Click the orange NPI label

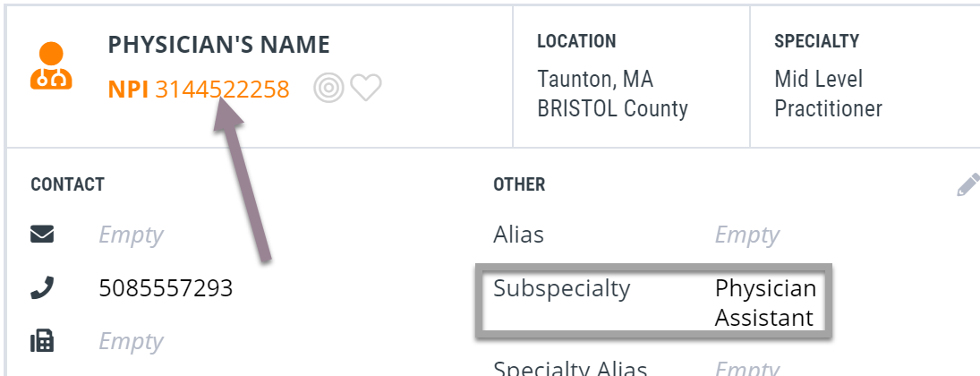[x=128, y=90]
